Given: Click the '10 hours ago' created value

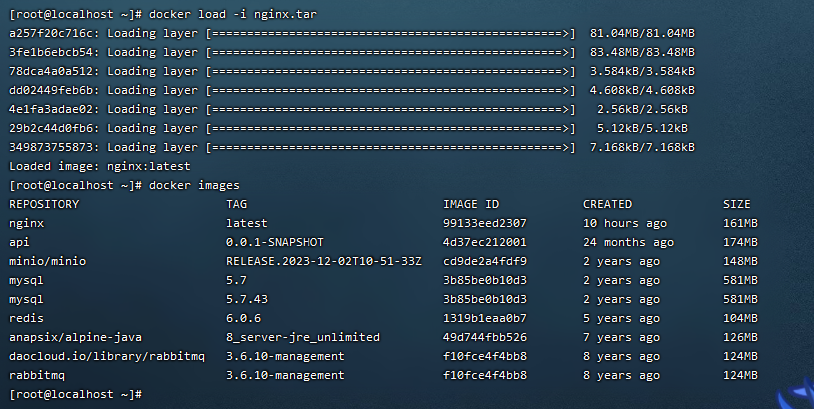Looking at the screenshot, I should pos(625,224).
